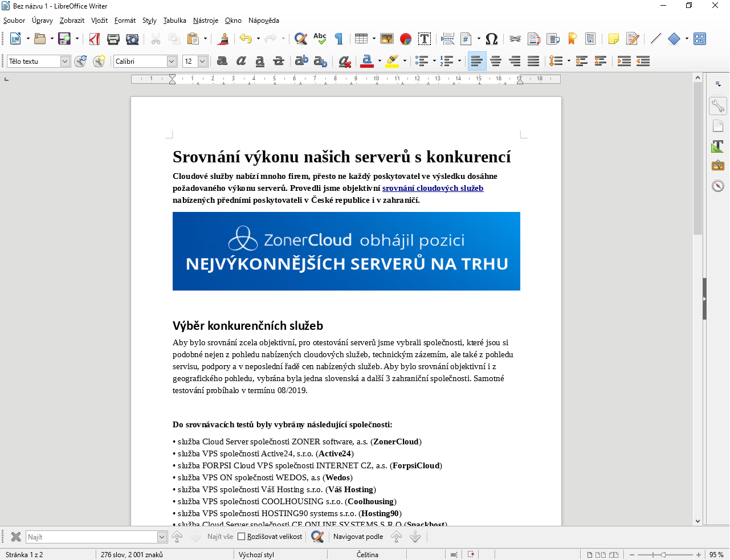Toggle formatting marks display
This screenshot has height=560, width=730.
(339, 39)
